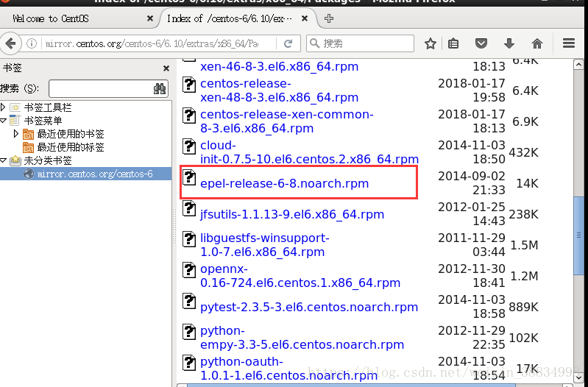The height and width of the screenshot is (387, 588).
Task: Click the file icon beside libguestfs-winsupport
Action: [189, 239]
